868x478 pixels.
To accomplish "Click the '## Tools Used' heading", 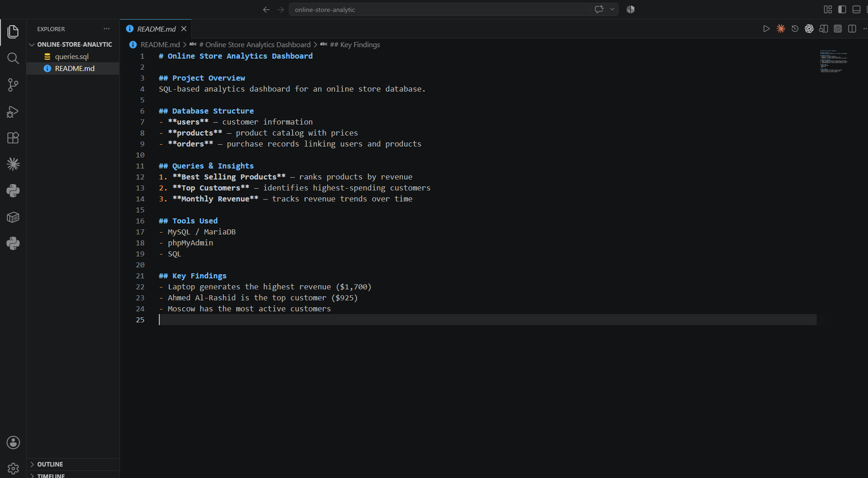I will [x=188, y=221].
